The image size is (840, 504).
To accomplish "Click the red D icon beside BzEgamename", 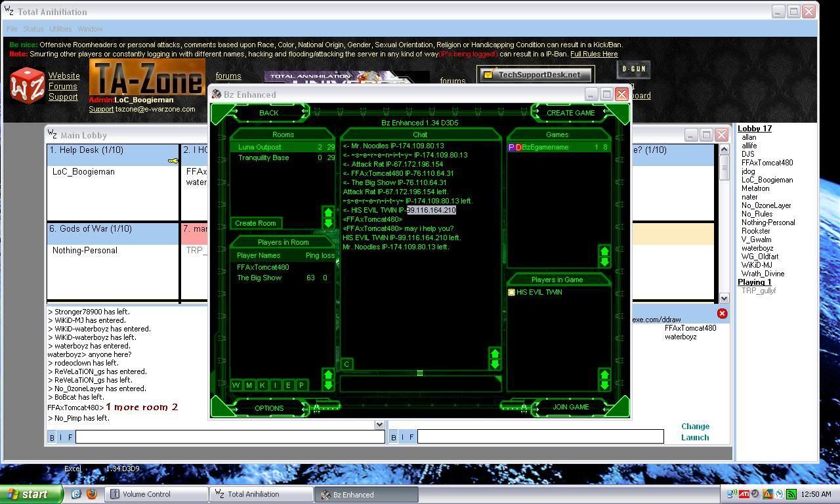I will [x=518, y=148].
